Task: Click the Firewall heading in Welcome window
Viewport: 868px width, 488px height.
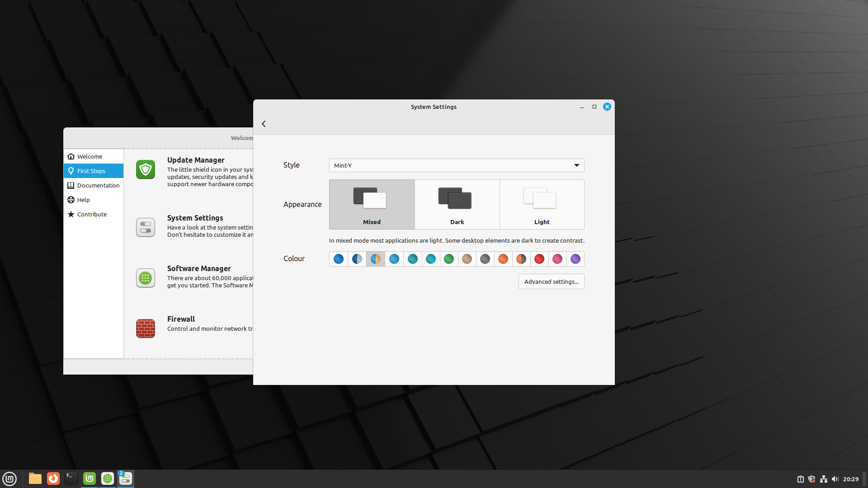Action: pos(181,319)
